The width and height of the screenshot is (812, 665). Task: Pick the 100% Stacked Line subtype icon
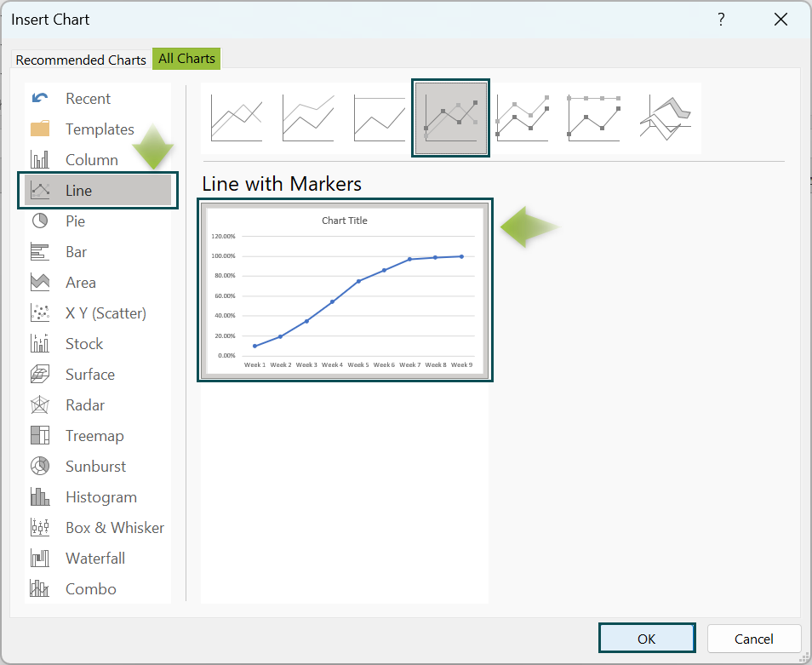pyautogui.click(x=380, y=118)
